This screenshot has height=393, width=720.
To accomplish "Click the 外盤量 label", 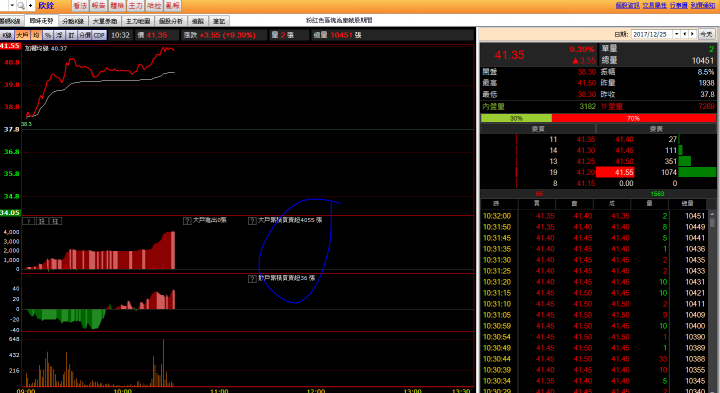I will 612,106.
